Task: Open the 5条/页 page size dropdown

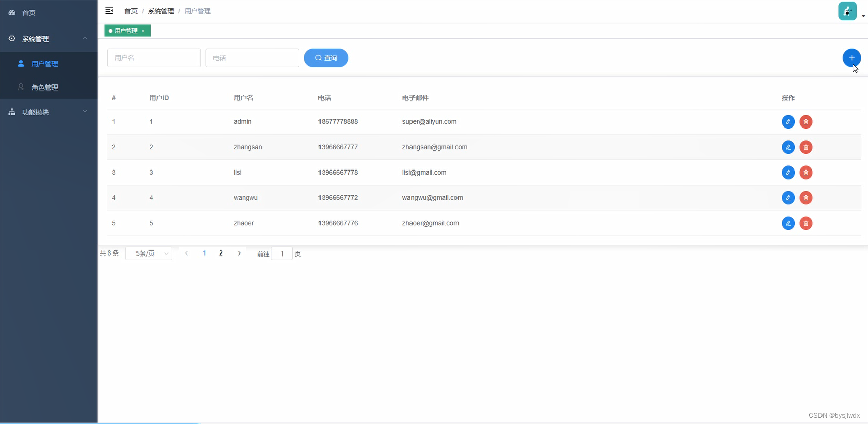Action: [149, 253]
